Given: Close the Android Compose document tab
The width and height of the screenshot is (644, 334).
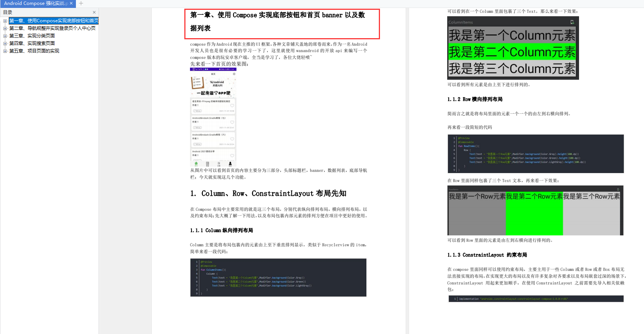Looking at the screenshot, I should pyautogui.click(x=71, y=3).
